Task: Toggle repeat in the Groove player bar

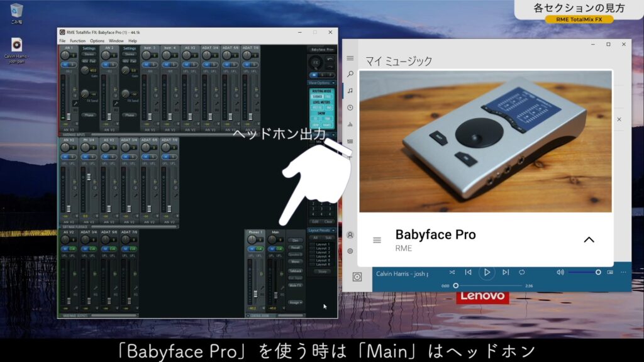Action: pos(521,272)
